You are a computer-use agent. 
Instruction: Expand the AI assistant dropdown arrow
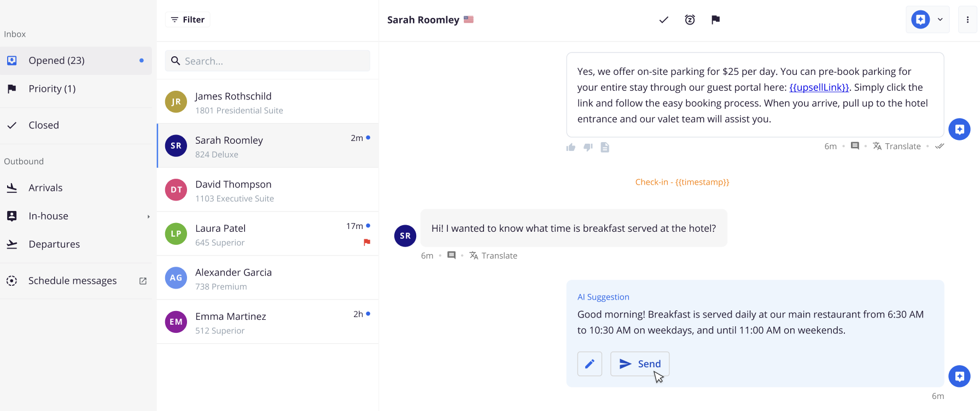point(940,20)
